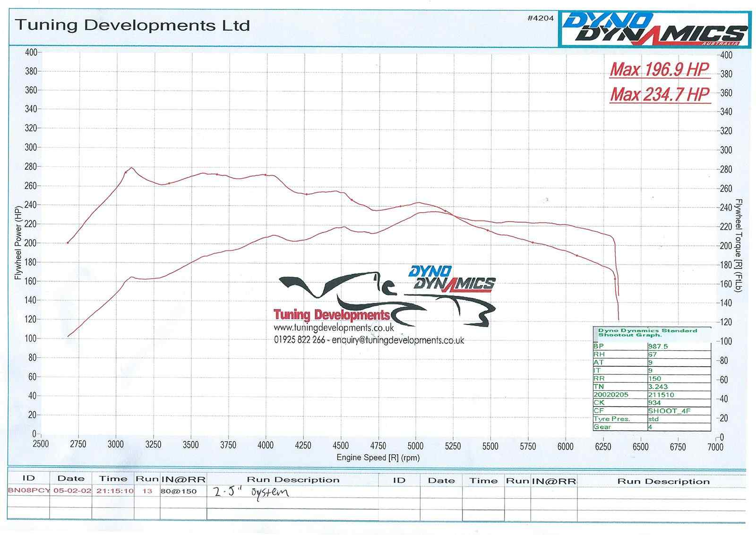Click the #4204 sheet number
Viewport: 756px width, 535px height.
[x=540, y=18]
